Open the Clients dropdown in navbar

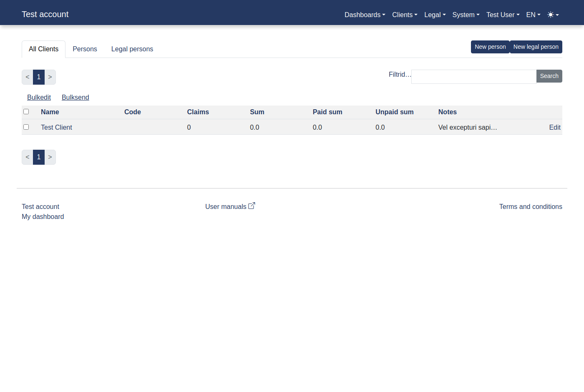pos(404,15)
